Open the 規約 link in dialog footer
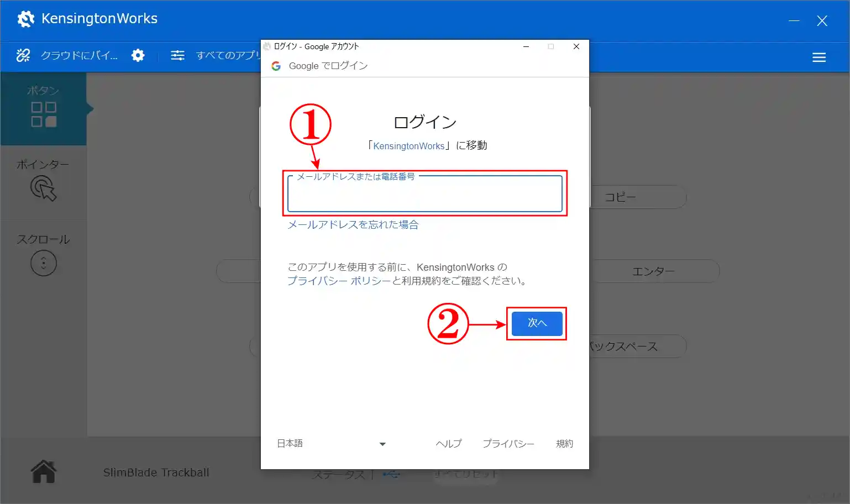 click(564, 444)
